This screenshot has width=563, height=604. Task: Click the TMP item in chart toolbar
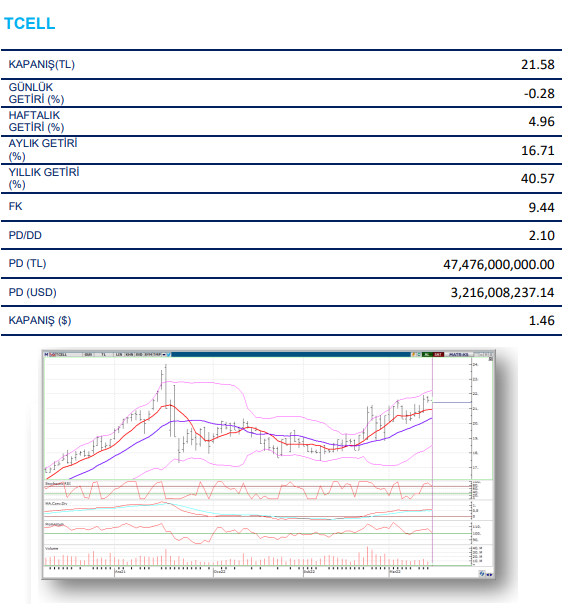pos(157,354)
